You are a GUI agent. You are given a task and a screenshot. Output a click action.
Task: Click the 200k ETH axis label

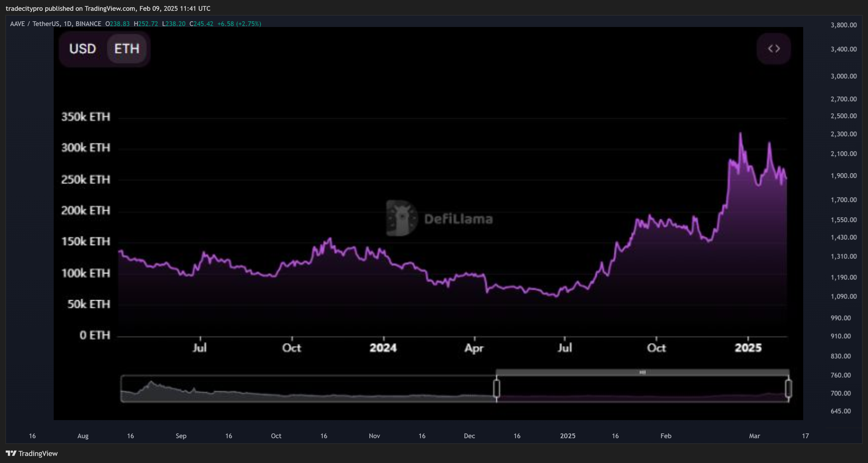pyautogui.click(x=85, y=211)
